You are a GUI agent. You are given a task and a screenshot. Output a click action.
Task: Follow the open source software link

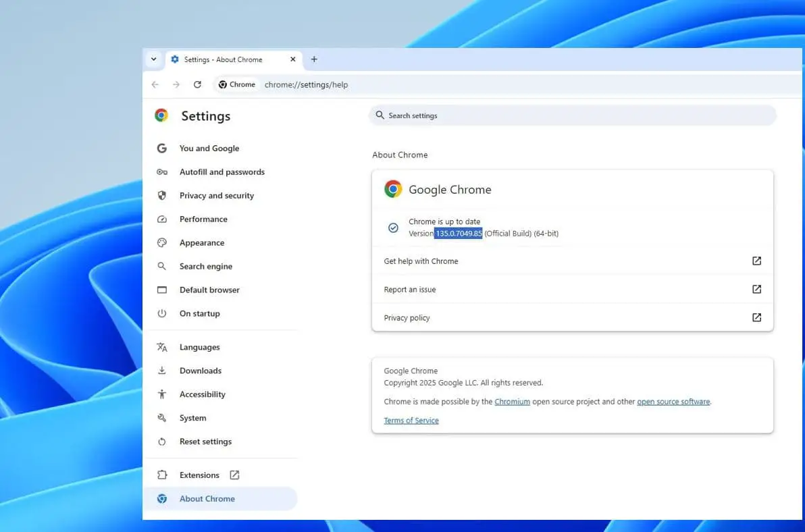click(x=673, y=402)
